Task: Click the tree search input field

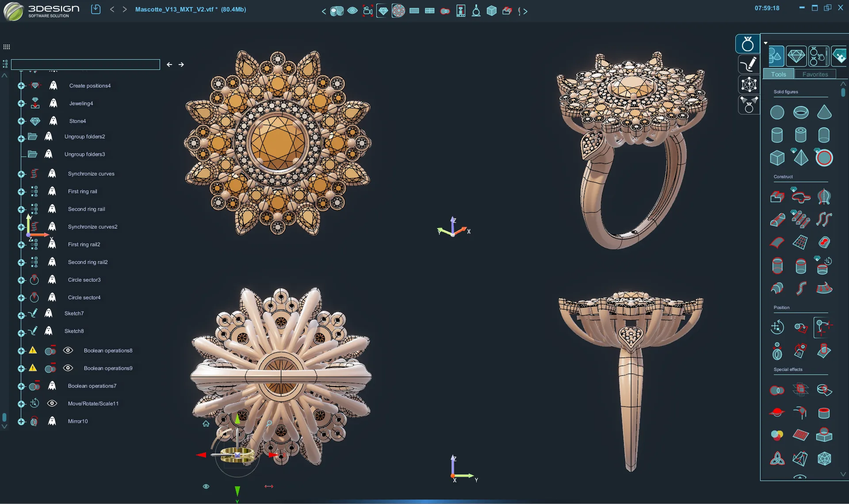Action: (85, 65)
